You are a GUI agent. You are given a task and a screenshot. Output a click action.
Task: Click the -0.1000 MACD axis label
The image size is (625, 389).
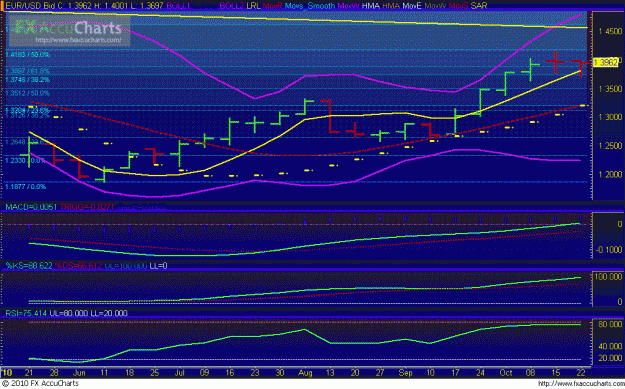(609, 250)
